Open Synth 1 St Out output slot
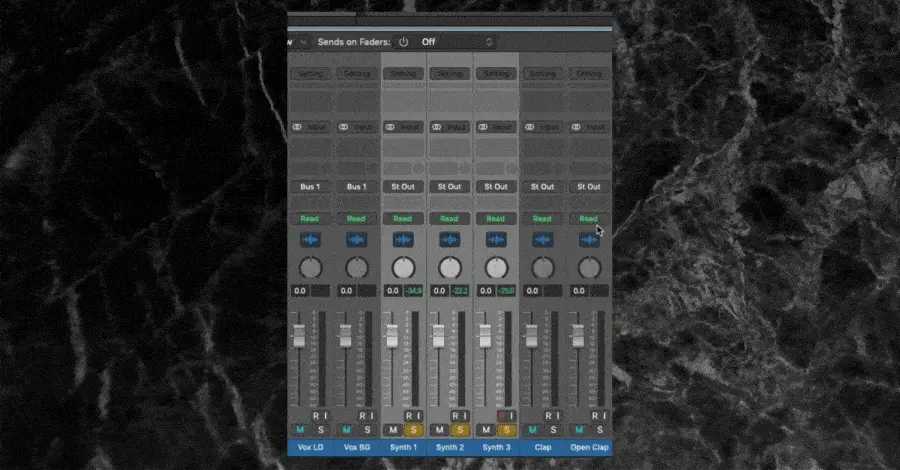This screenshot has height=470, width=900. tap(403, 187)
